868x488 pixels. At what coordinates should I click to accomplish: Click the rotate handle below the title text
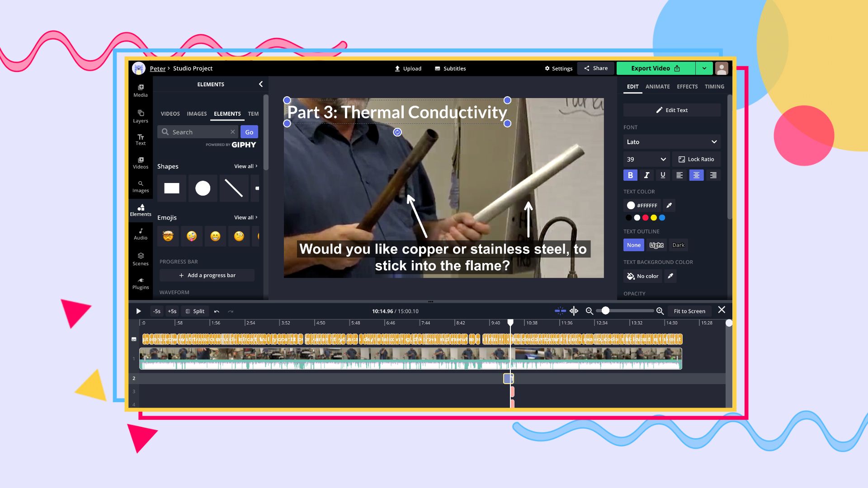pyautogui.click(x=397, y=132)
